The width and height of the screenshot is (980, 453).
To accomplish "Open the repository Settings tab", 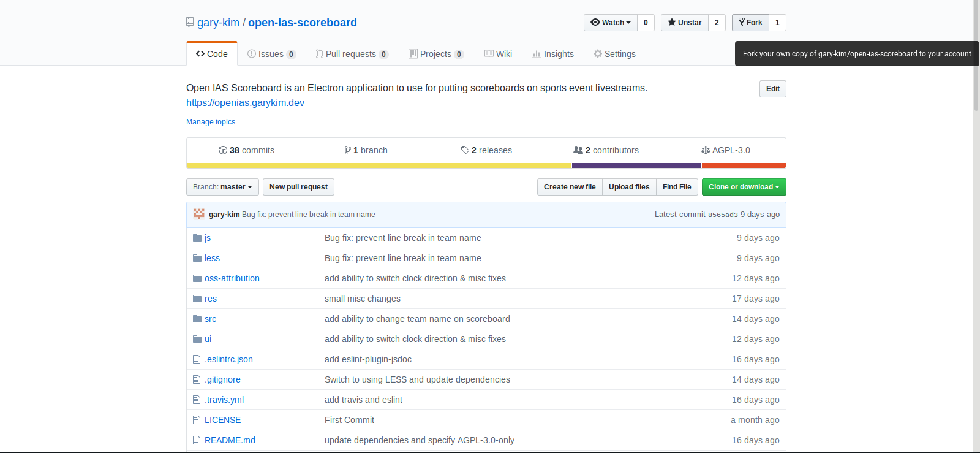I will [x=614, y=54].
